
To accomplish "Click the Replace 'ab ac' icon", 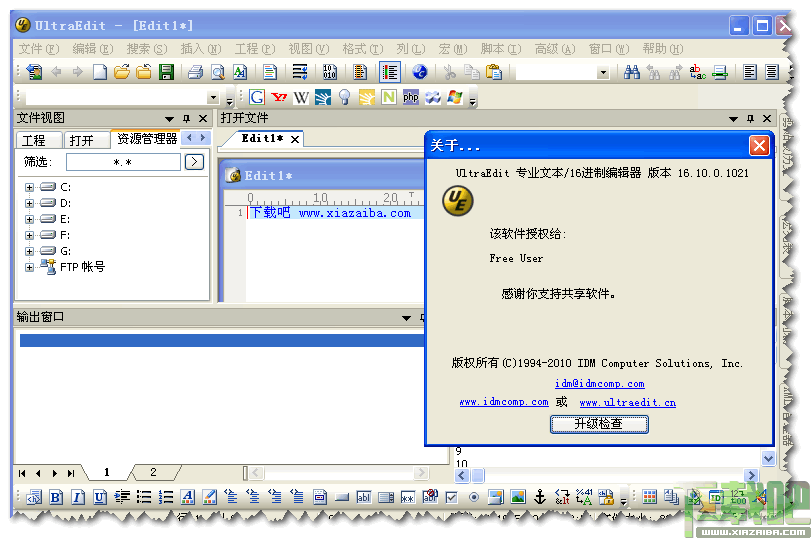I will pos(697,72).
